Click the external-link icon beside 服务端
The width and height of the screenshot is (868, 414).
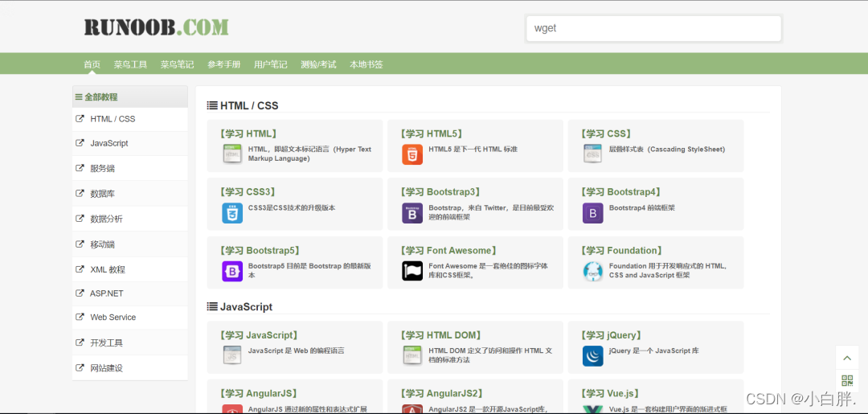click(80, 168)
